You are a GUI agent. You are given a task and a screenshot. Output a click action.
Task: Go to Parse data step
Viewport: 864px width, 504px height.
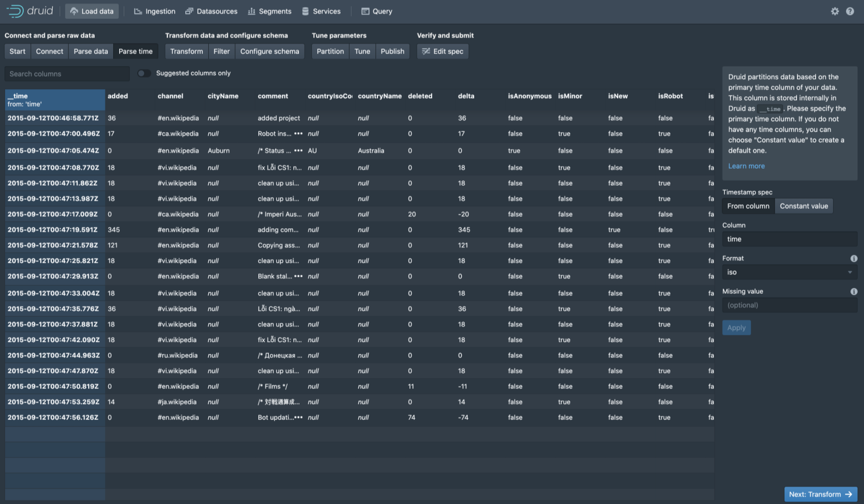91,51
